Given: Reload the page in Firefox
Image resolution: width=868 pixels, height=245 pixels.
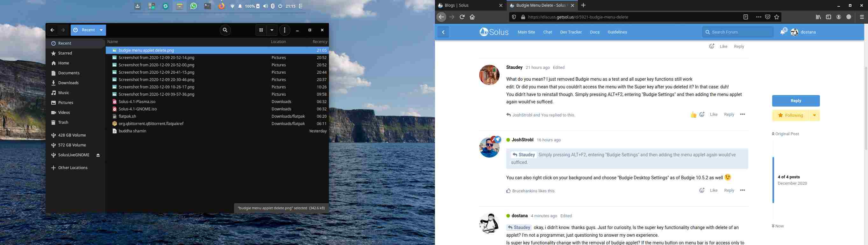Looking at the screenshot, I should 462,17.
